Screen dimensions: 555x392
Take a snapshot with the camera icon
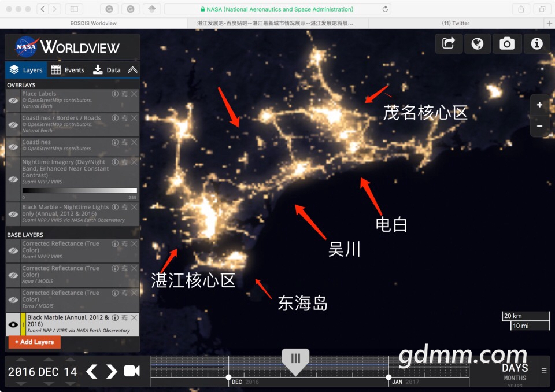click(507, 44)
